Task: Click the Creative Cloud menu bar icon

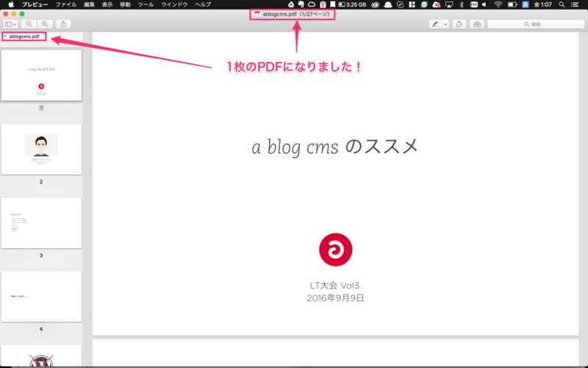Action: (x=375, y=4)
